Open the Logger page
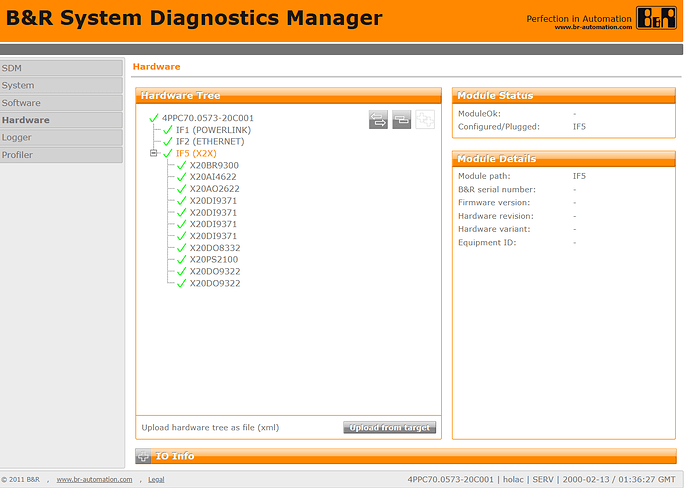The height and width of the screenshot is (488, 690). (61, 137)
